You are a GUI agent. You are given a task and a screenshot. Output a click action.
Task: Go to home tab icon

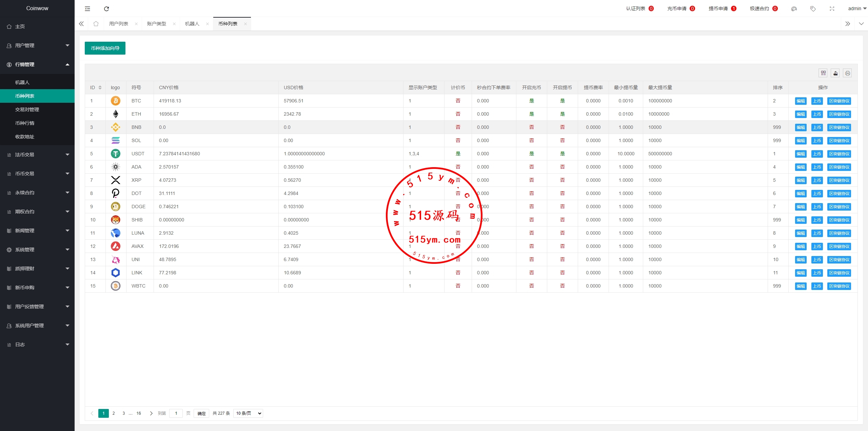[96, 24]
